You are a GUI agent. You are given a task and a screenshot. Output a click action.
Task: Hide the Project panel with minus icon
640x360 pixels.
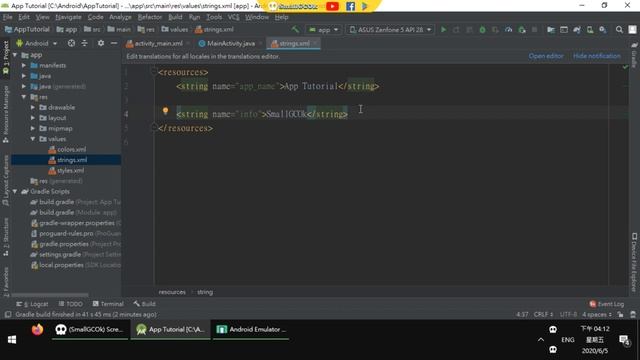114,43
